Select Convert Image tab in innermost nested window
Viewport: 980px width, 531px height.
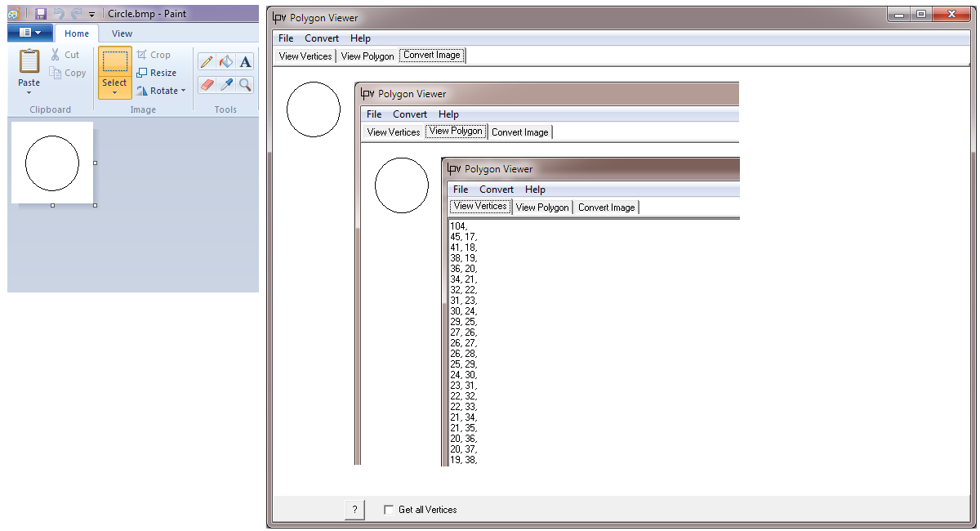coord(607,207)
